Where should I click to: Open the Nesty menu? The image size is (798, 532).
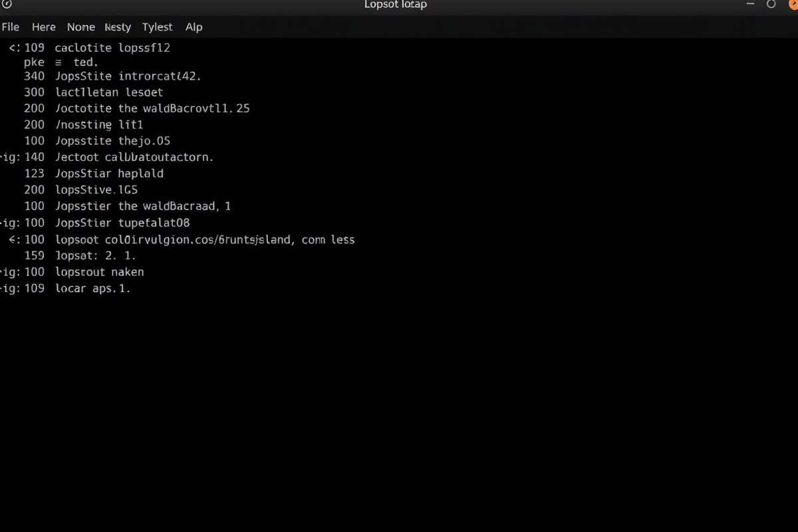click(x=118, y=27)
